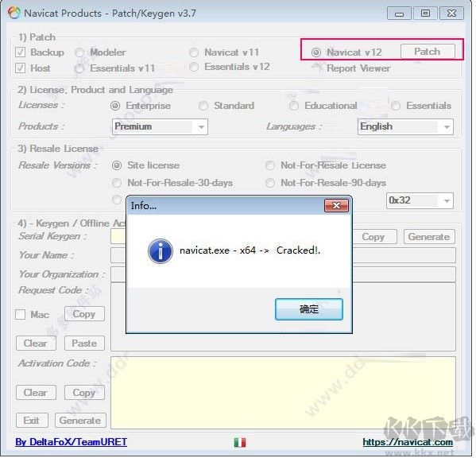Open the Languages English dropdown

coord(405,126)
